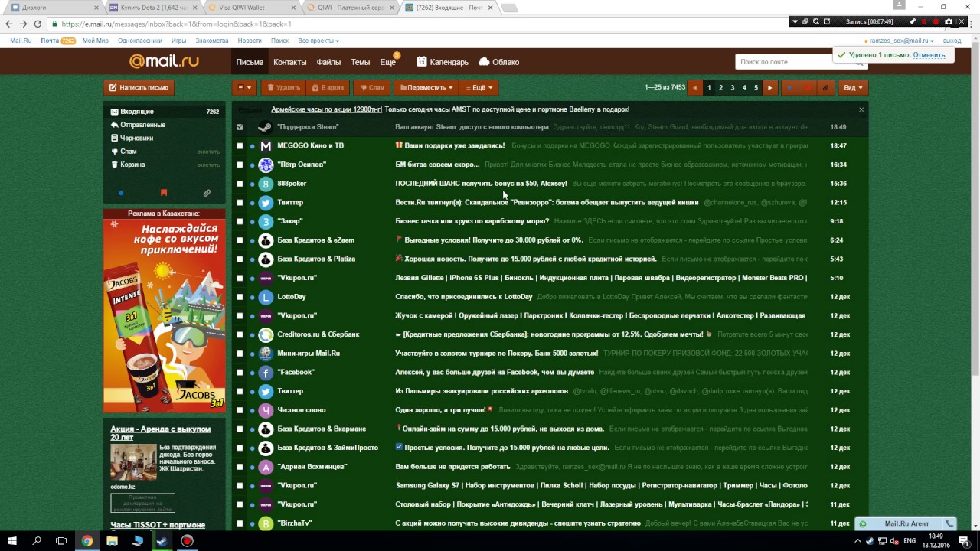Click the В архив button
The height and width of the screenshot is (551, 980).
pos(327,87)
